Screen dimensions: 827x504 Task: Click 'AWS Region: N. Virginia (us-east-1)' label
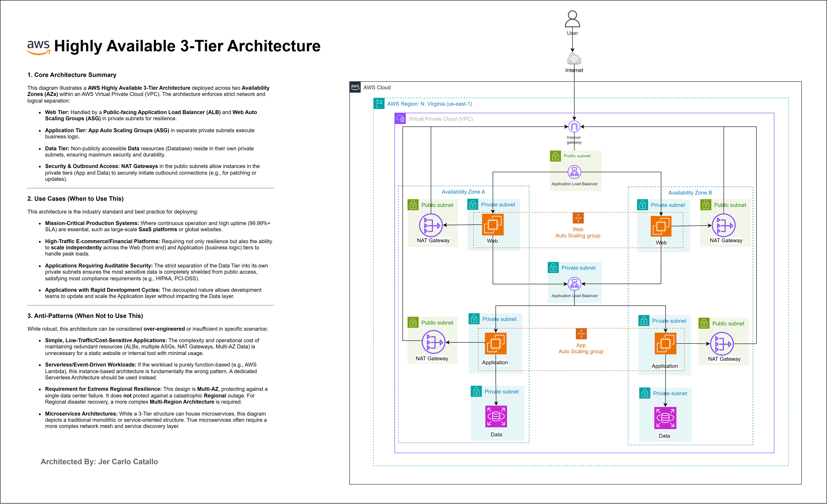pos(430,104)
